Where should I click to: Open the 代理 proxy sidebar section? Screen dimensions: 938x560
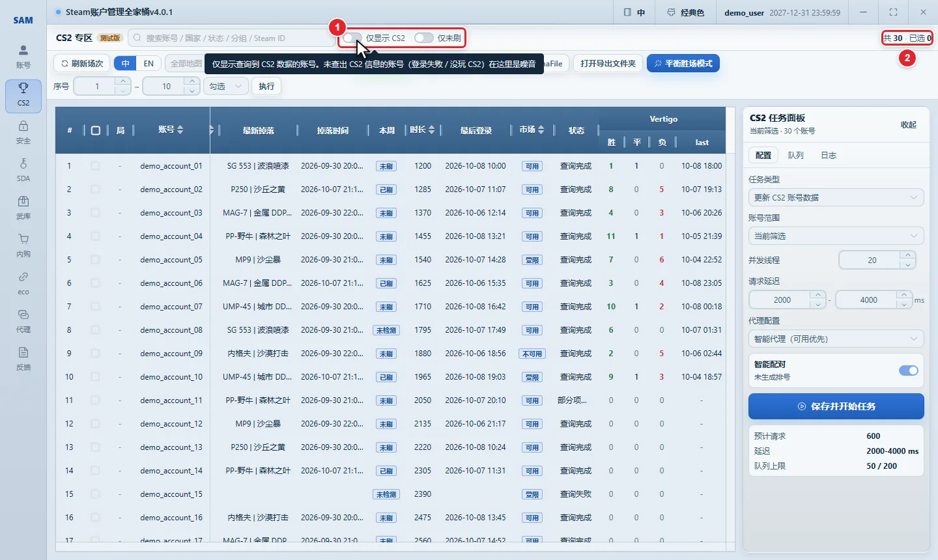(x=23, y=321)
